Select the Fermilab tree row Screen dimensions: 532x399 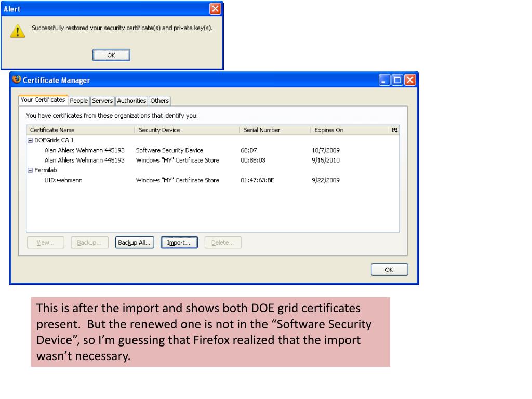212,170
